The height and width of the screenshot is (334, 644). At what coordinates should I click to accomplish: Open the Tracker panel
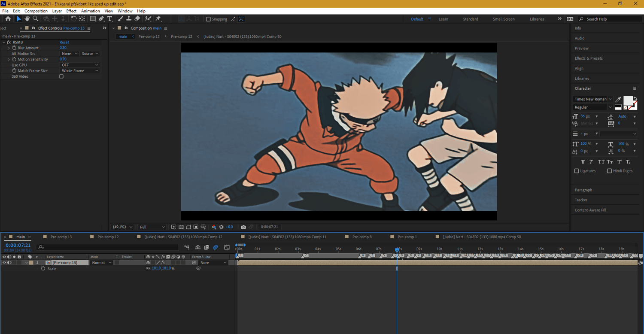(581, 200)
